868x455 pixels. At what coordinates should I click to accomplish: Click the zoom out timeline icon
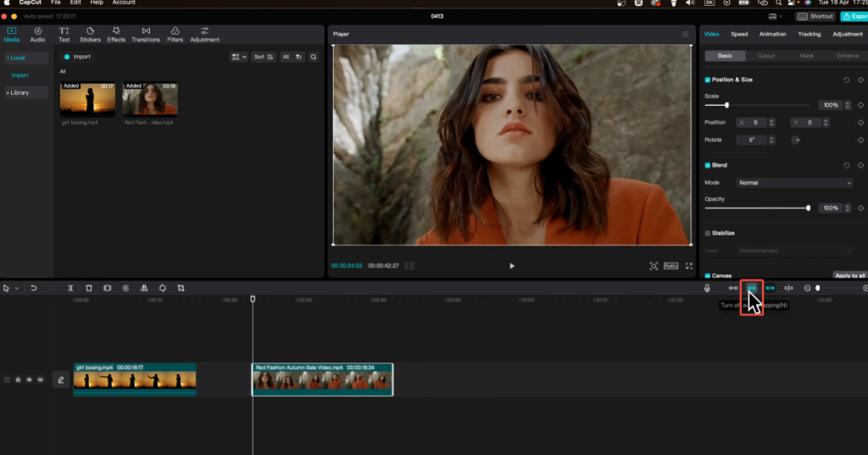pyautogui.click(x=807, y=288)
